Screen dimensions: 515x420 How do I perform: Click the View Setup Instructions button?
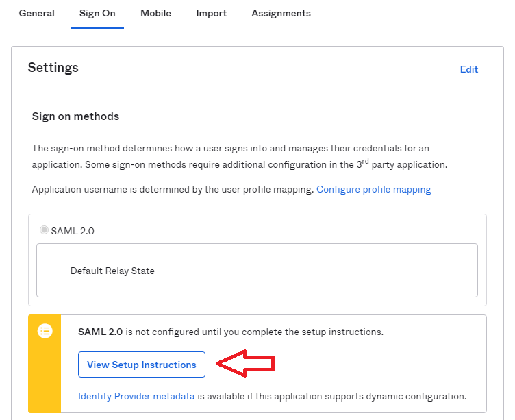(x=142, y=365)
